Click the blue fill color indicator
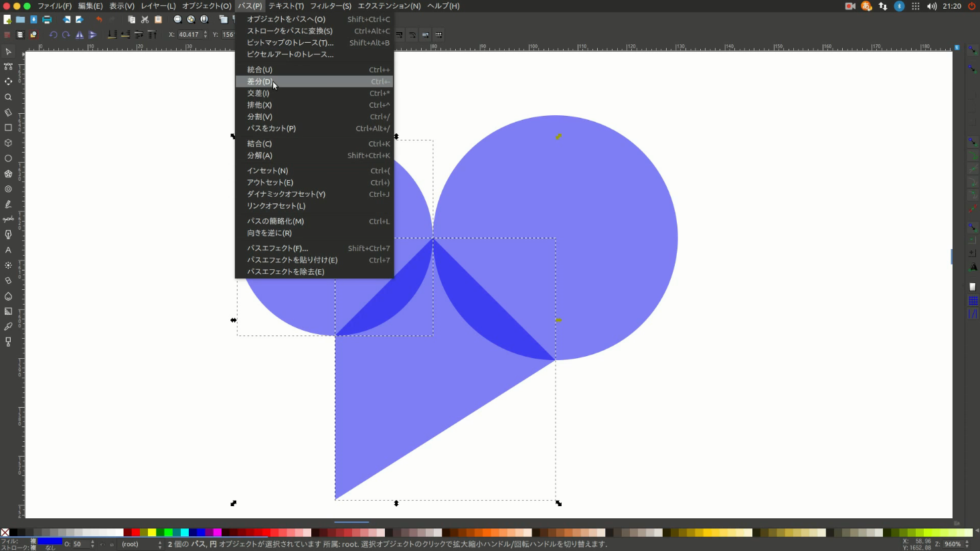Image resolution: width=980 pixels, height=551 pixels. coord(50,541)
